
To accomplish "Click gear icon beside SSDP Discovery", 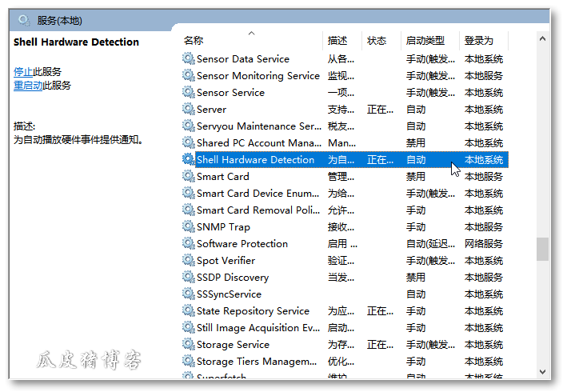I will coord(188,278).
